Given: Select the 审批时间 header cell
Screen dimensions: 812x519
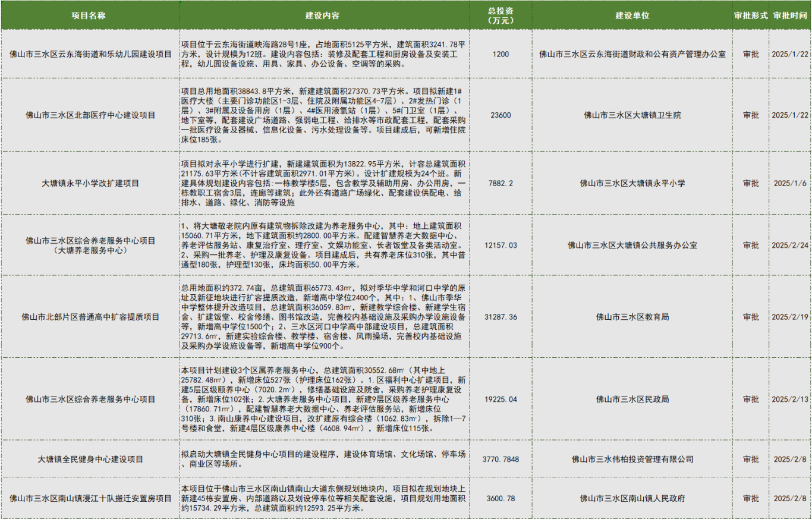Looking at the screenshot, I should coord(790,15).
